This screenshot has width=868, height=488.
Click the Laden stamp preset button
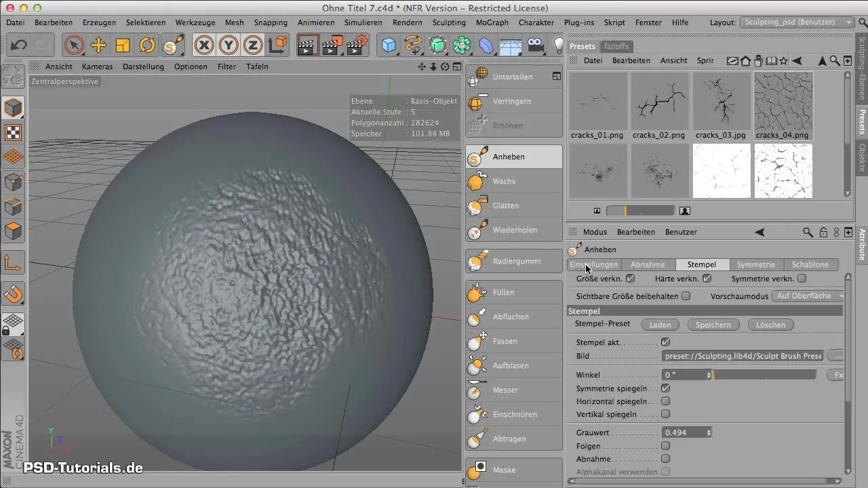660,325
